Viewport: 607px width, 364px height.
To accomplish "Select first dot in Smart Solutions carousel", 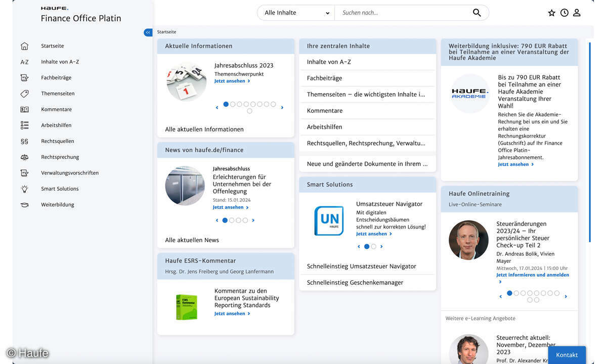I will 367,247.
